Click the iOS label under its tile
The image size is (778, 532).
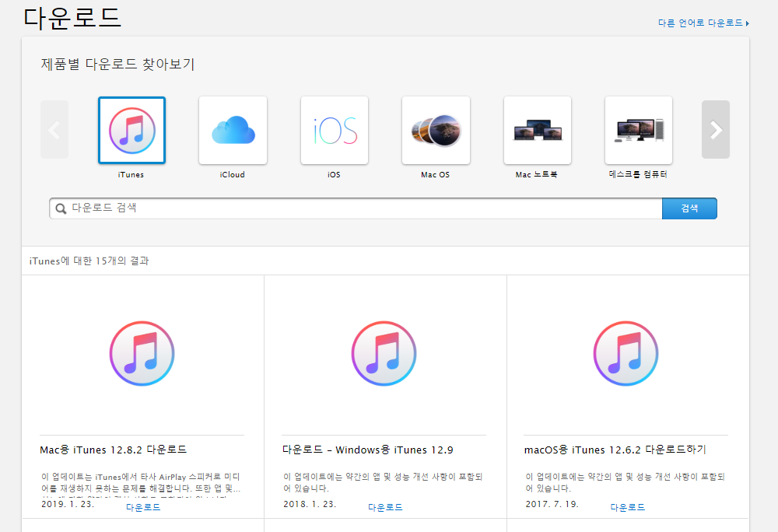[x=334, y=174]
